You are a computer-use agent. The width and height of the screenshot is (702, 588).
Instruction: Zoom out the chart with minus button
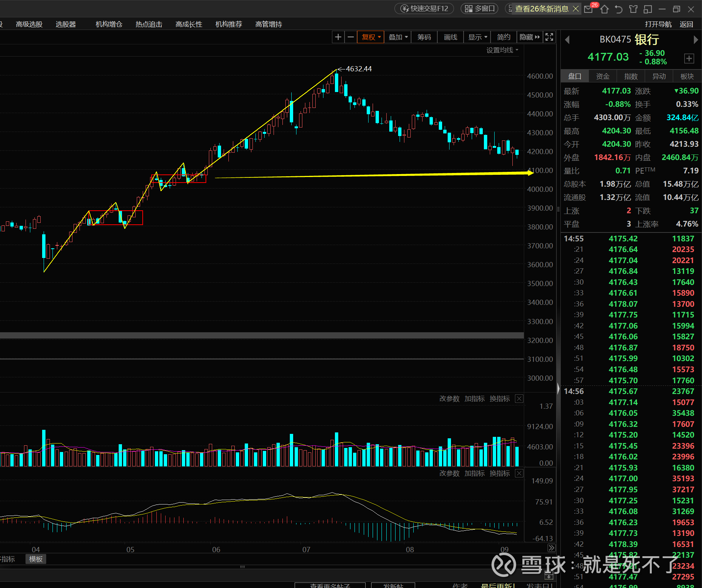pos(351,37)
